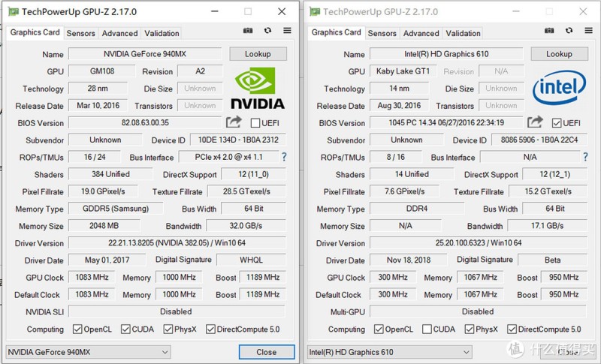Select the Validation tab in NVIDIA window
This screenshot has height=364, width=601.
162,33
